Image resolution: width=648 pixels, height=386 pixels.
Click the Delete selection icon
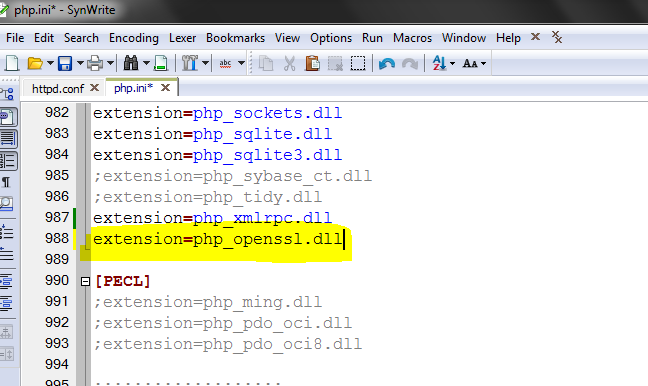coord(335,63)
